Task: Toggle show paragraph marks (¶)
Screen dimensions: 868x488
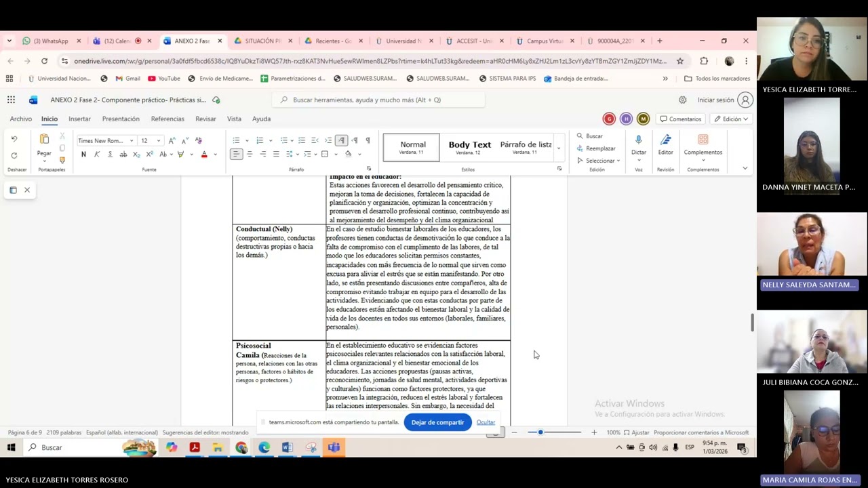Action: pyautogui.click(x=368, y=140)
